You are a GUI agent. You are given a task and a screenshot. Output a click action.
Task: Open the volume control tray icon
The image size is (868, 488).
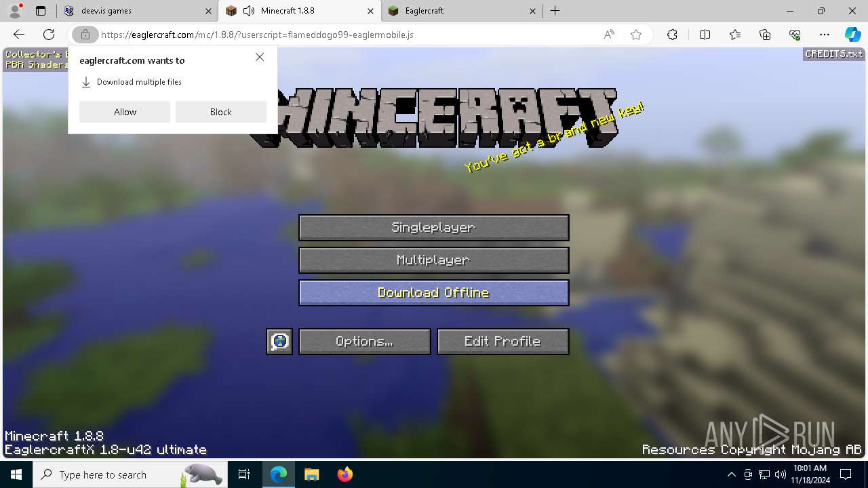[x=780, y=474]
